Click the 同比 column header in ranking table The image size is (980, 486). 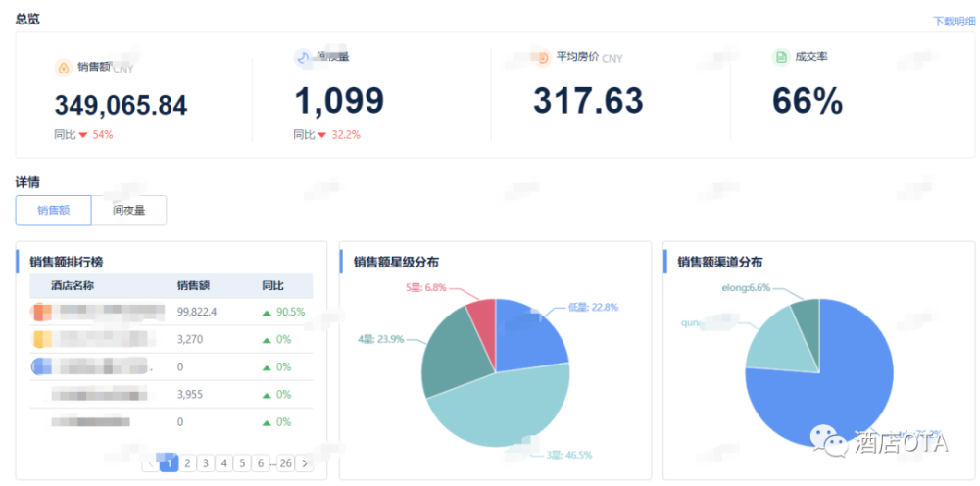pyautogui.click(x=273, y=285)
